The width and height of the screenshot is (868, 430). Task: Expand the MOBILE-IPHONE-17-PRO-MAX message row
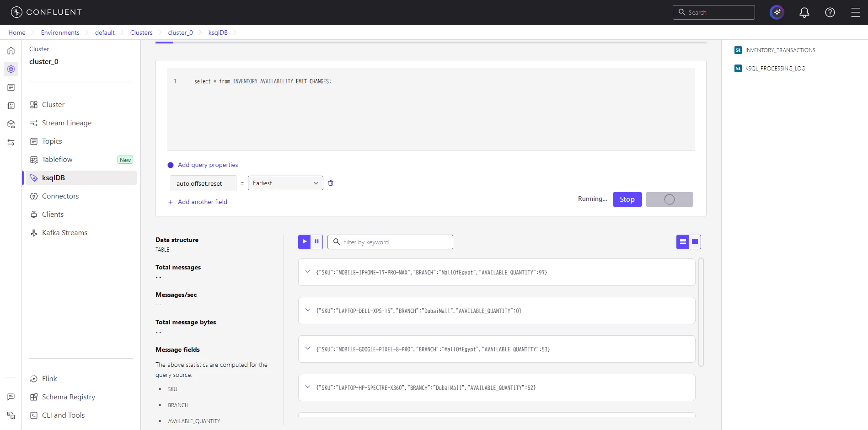click(308, 272)
